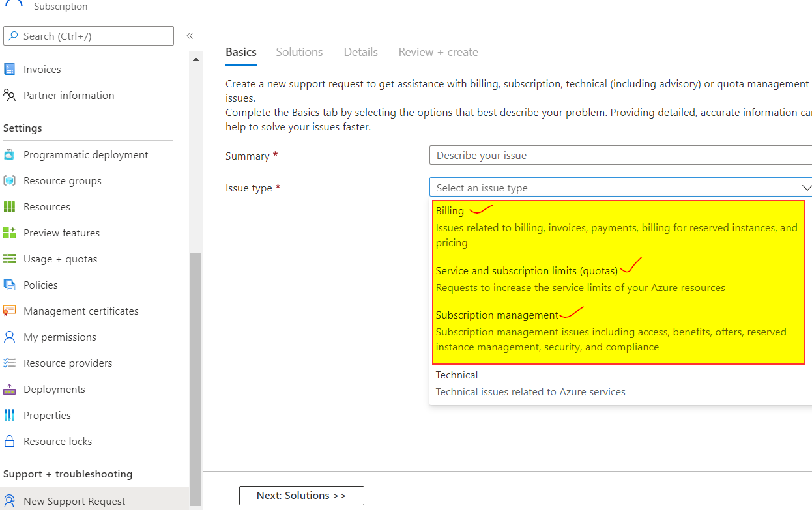
Task: Click the Next: Solutions button
Action: coord(301,495)
